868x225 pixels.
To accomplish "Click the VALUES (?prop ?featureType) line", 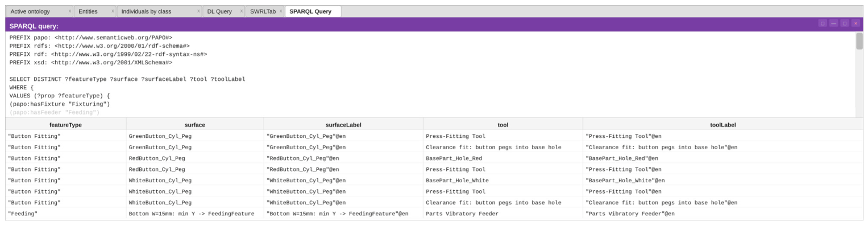I will tap(60, 96).
